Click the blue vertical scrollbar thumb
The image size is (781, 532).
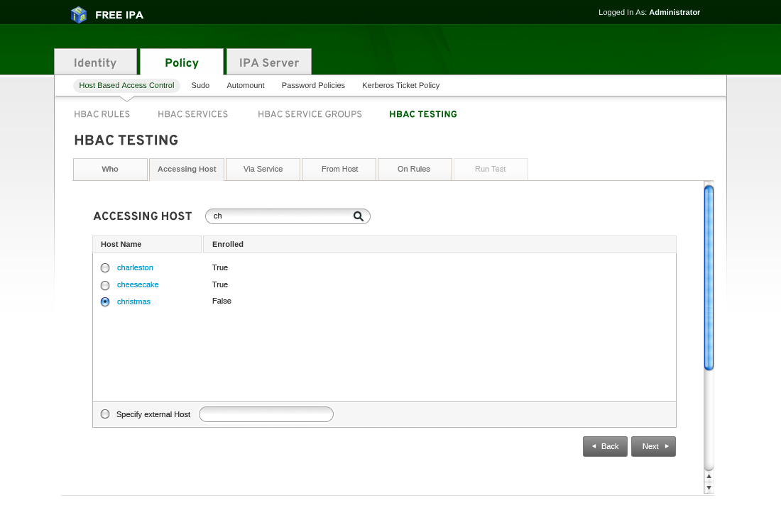click(x=709, y=277)
